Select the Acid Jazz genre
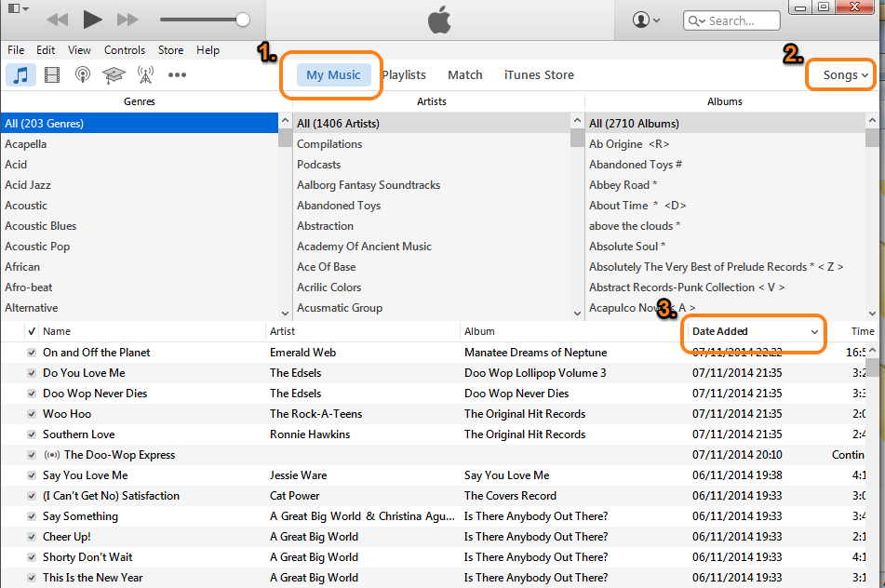 pos(140,185)
